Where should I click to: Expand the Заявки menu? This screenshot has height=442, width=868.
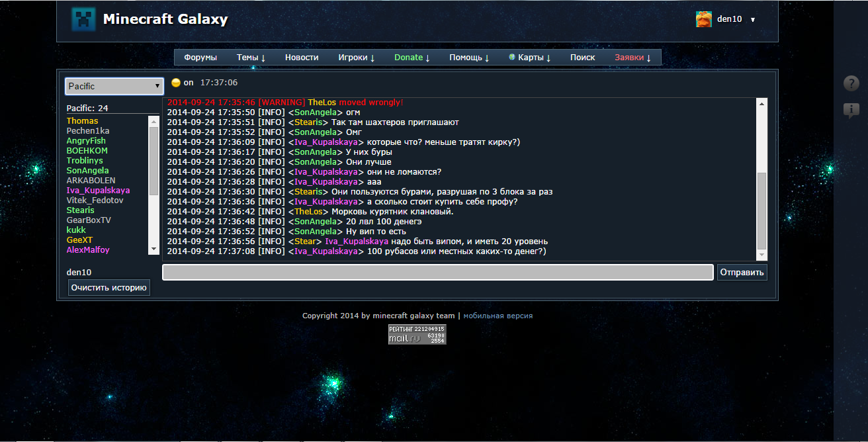633,58
